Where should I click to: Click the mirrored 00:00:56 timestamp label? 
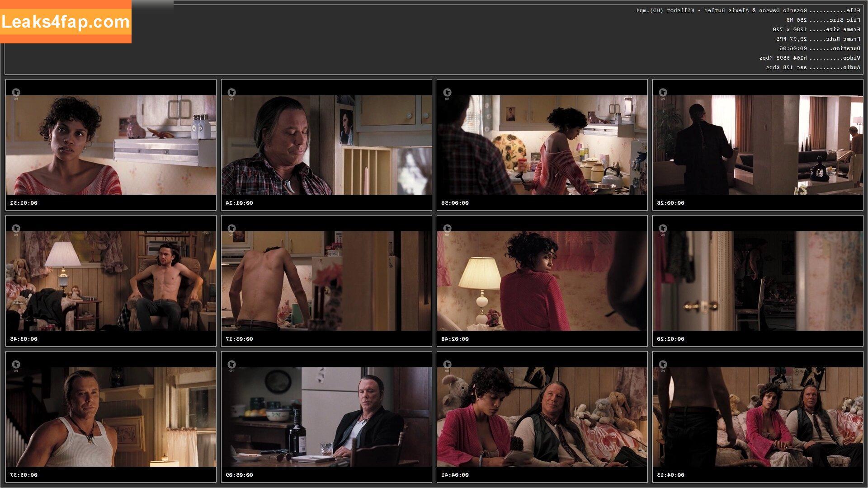(455, 203)
